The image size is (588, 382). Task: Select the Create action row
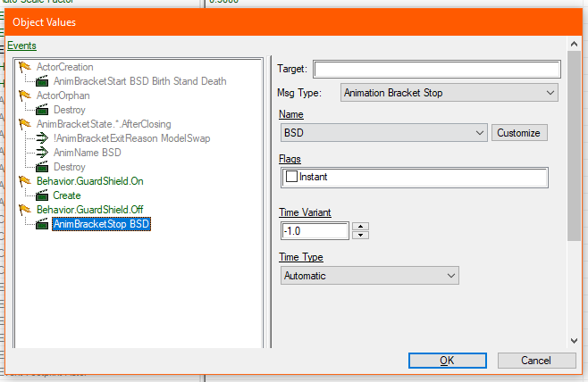(x=67, y=195)
